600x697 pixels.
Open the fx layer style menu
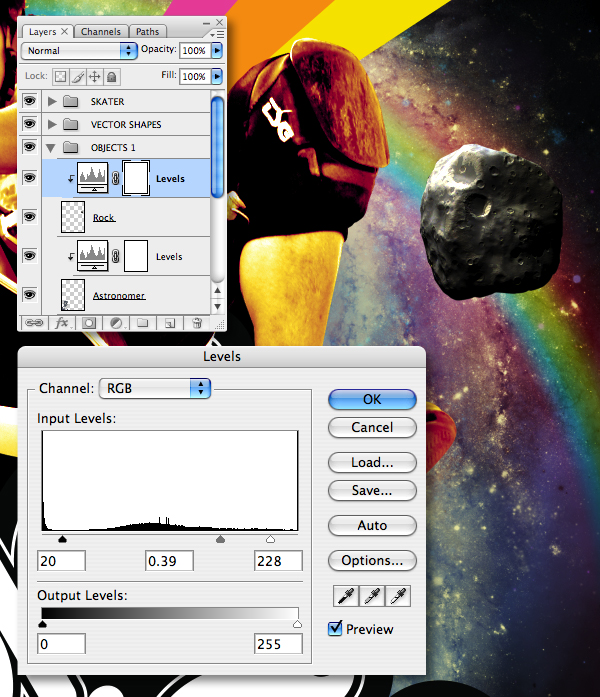pos(62,323)
